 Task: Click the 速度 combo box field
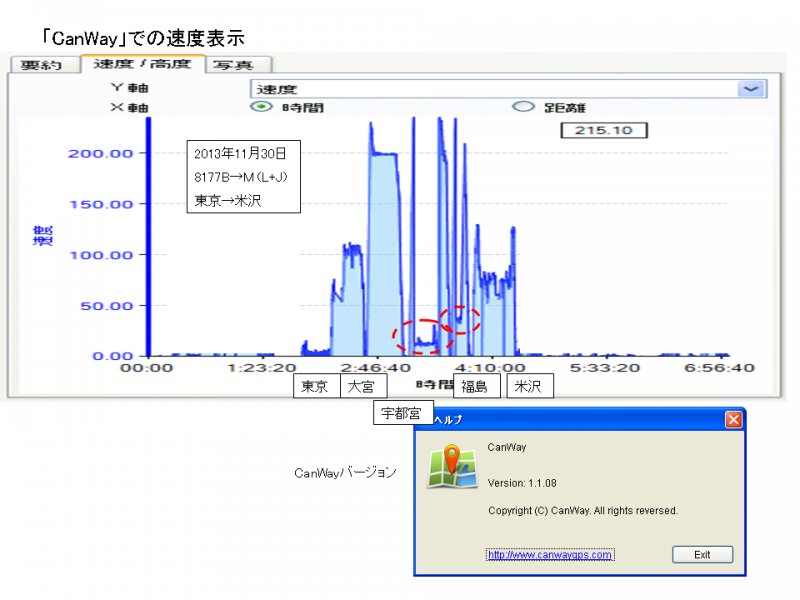pos(490,88)
